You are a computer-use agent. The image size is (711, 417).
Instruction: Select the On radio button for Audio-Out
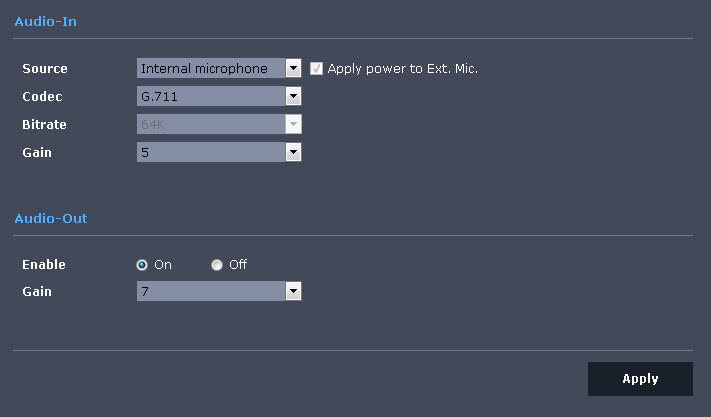[142, 265]
